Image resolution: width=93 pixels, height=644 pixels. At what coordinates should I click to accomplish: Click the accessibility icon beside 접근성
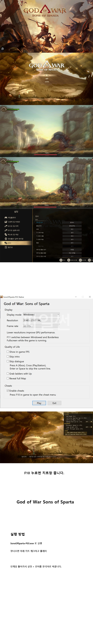coord(6,247)
